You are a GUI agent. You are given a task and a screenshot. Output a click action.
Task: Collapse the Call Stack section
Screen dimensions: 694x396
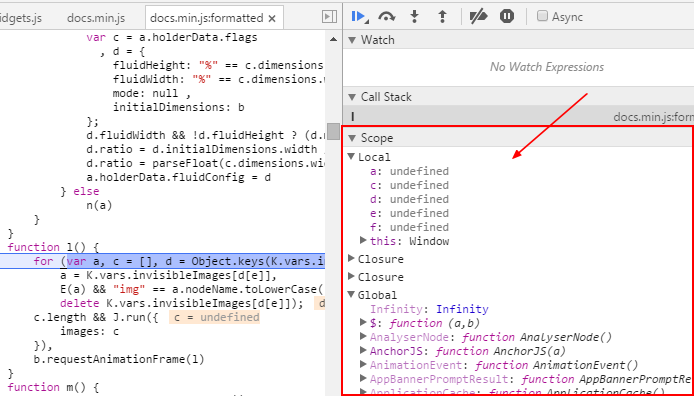pos(352,97)
